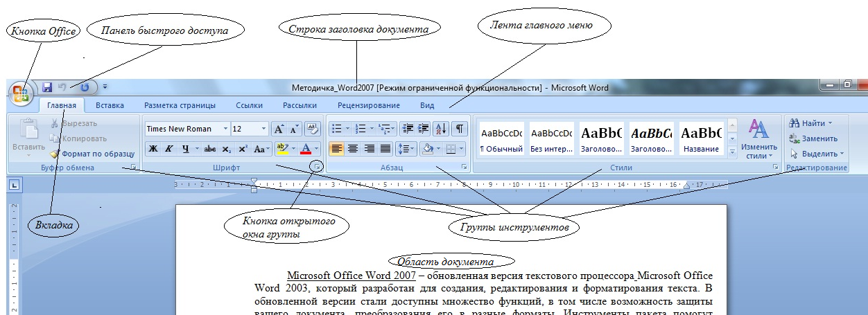Screen dimensions: 868x315
Task: Increase font size with large A icon
Action: [279, 129]
